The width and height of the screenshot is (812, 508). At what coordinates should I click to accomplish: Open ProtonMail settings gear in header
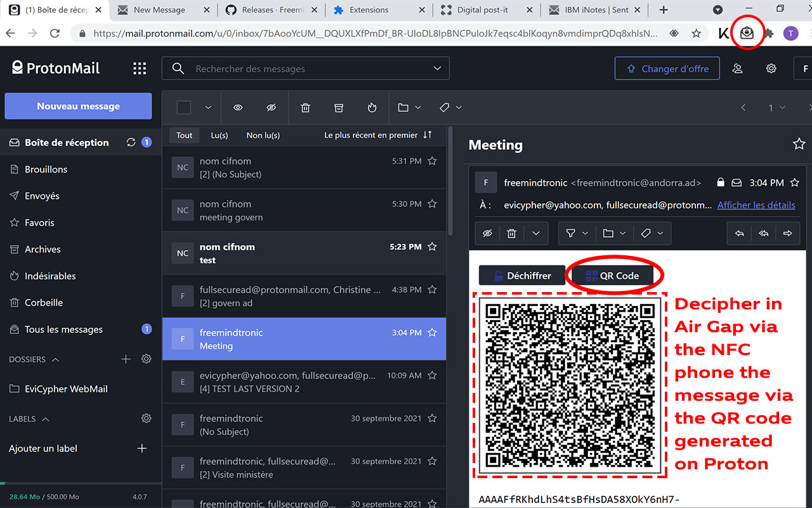point(771,69)
